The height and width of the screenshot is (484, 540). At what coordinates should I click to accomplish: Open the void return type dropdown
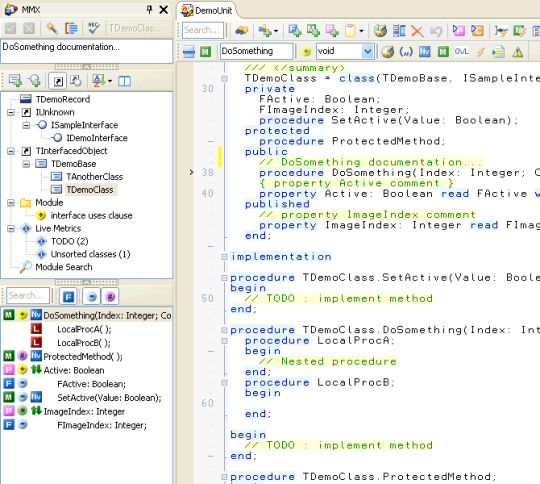367,51
